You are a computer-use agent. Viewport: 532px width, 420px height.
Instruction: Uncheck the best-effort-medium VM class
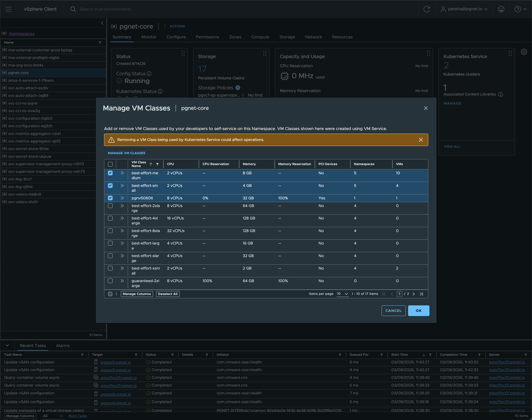click(110, 173)
